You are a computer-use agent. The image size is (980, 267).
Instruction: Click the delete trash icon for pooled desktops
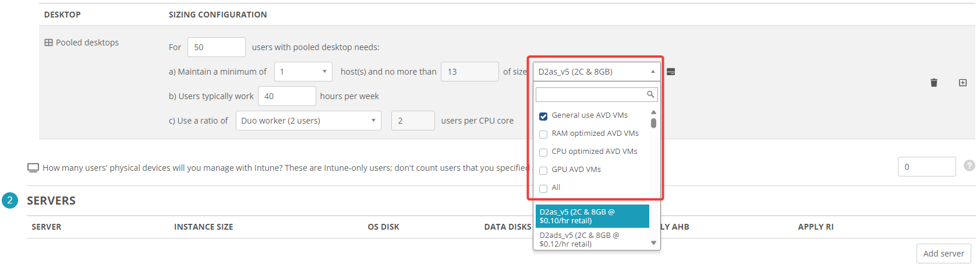coord(933,83)
